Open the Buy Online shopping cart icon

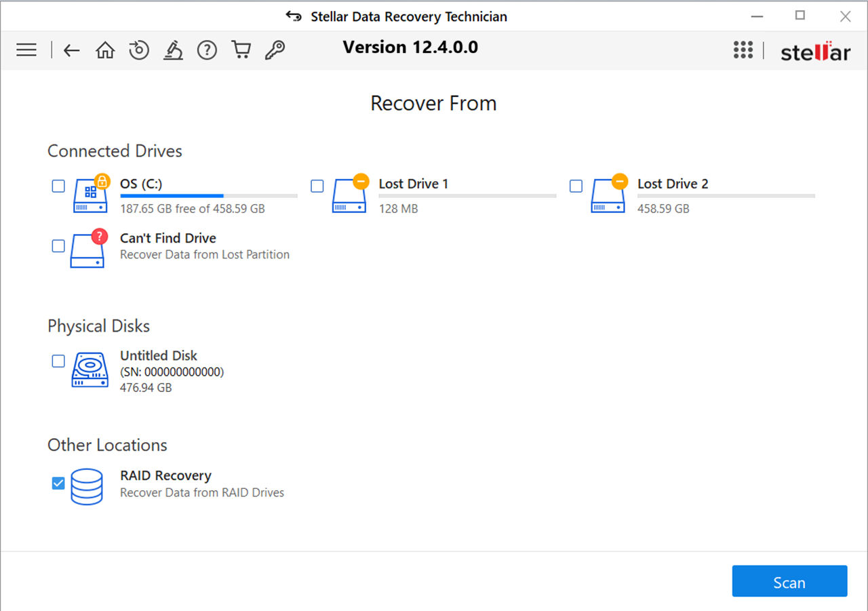click(x=241, y=50)
